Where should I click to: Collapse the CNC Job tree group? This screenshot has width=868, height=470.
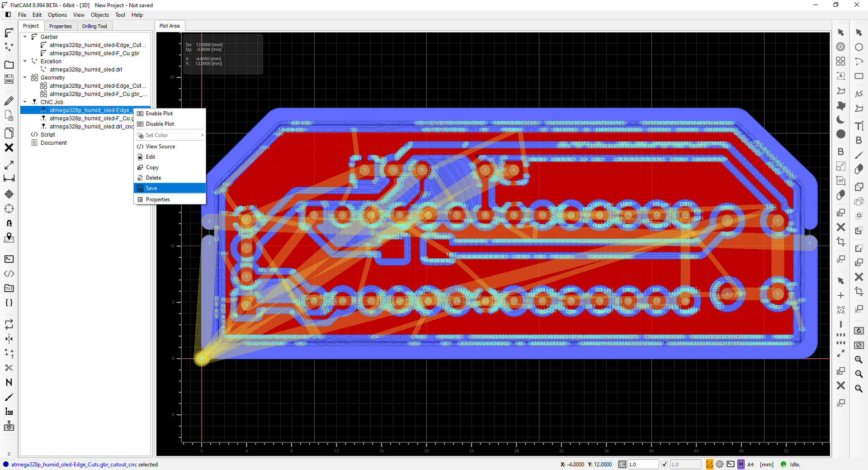click(25, 102)
